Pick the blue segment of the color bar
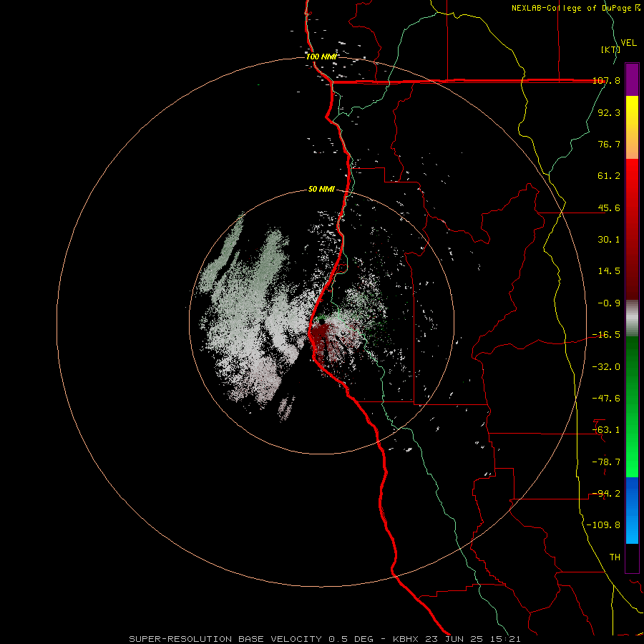This screenshot has height=644, width=644. [632, 510]
